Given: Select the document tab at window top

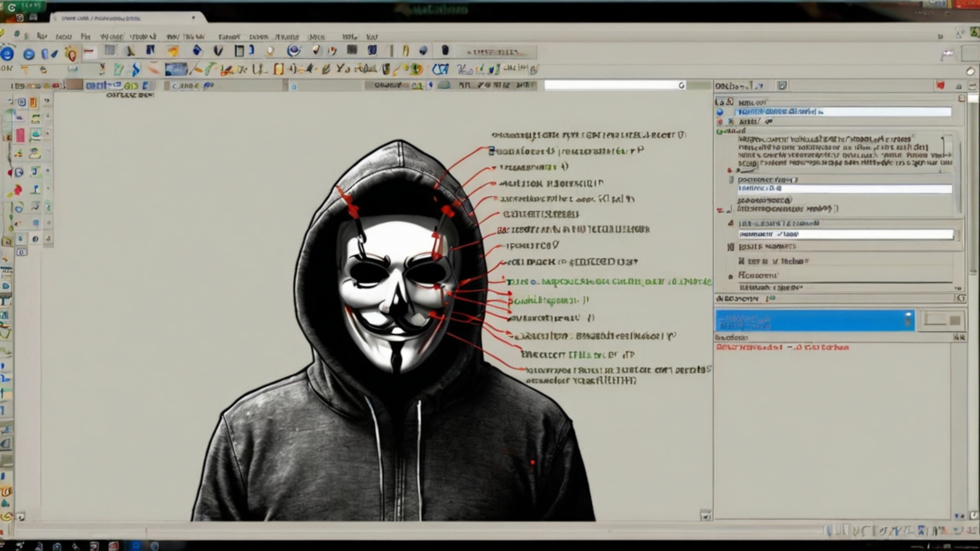Looking at the screenshot, I should point(128,18).
